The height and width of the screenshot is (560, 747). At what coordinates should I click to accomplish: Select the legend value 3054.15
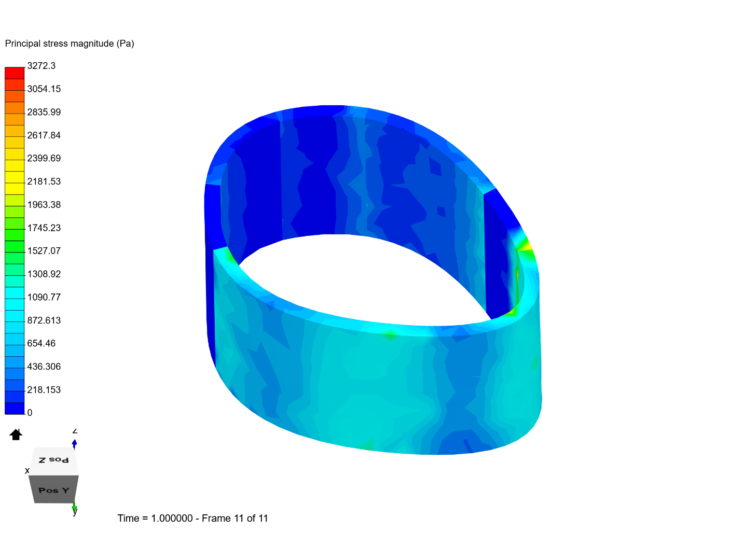(44, 89)
